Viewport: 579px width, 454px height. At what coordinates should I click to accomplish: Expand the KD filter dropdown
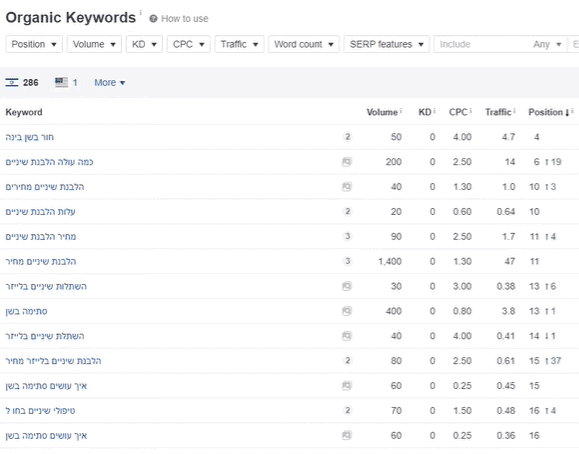pos(144,44)
